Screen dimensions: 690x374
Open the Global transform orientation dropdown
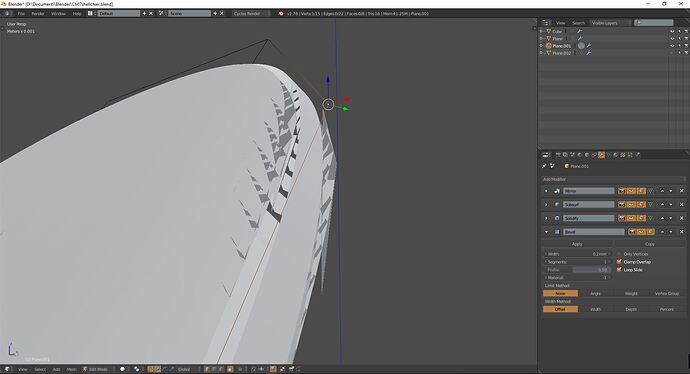click(187, 369)
